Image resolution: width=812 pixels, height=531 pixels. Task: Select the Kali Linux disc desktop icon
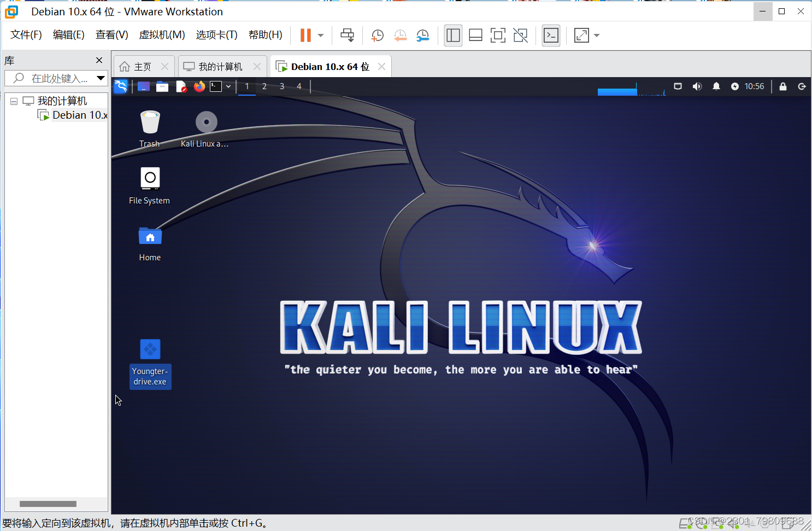[205, 129]
